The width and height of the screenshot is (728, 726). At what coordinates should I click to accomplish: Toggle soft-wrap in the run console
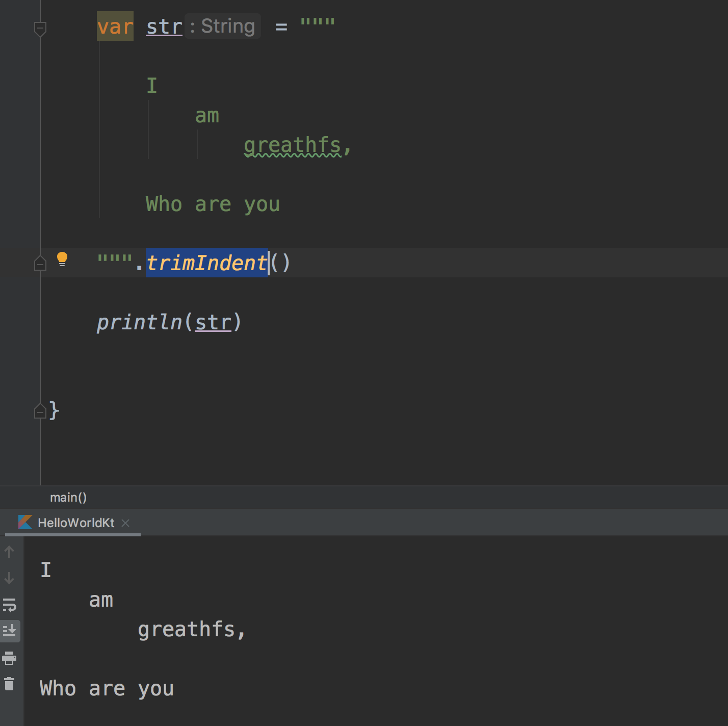point(9,605)
